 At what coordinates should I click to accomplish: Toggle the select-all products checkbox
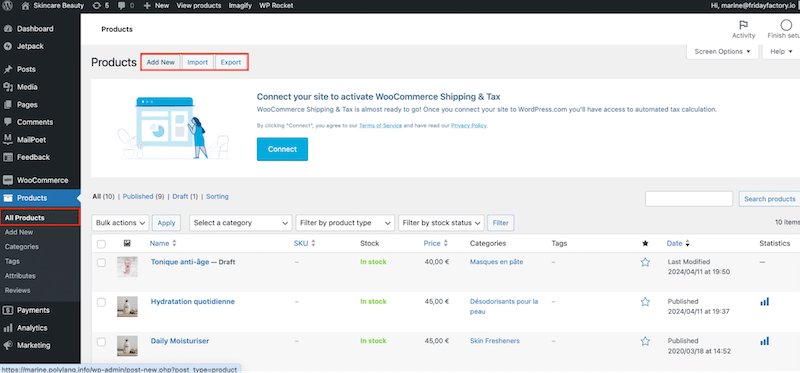click(101, 244)
